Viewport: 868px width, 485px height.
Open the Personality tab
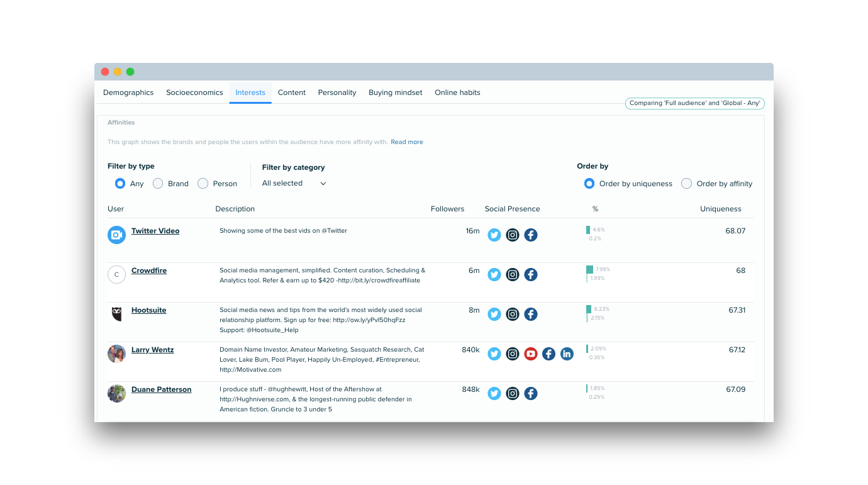point(337,92)
